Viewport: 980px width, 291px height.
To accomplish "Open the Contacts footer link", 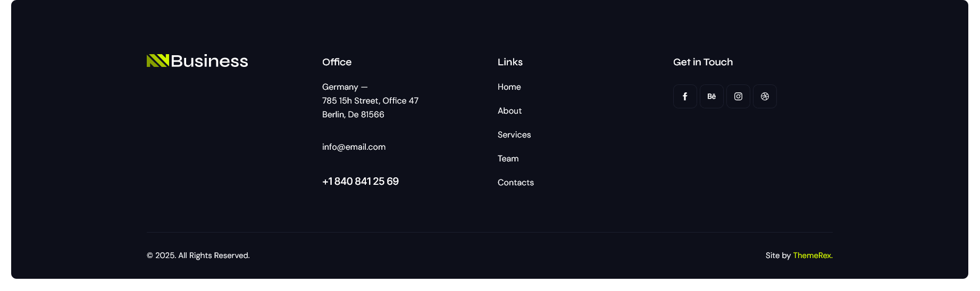I will [515, 183].
